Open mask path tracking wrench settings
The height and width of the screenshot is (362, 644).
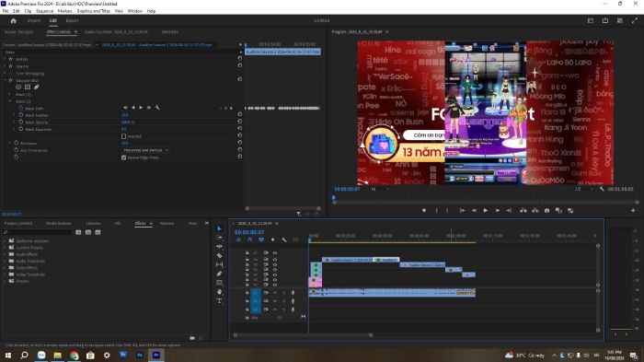click(x=157, y=108)
